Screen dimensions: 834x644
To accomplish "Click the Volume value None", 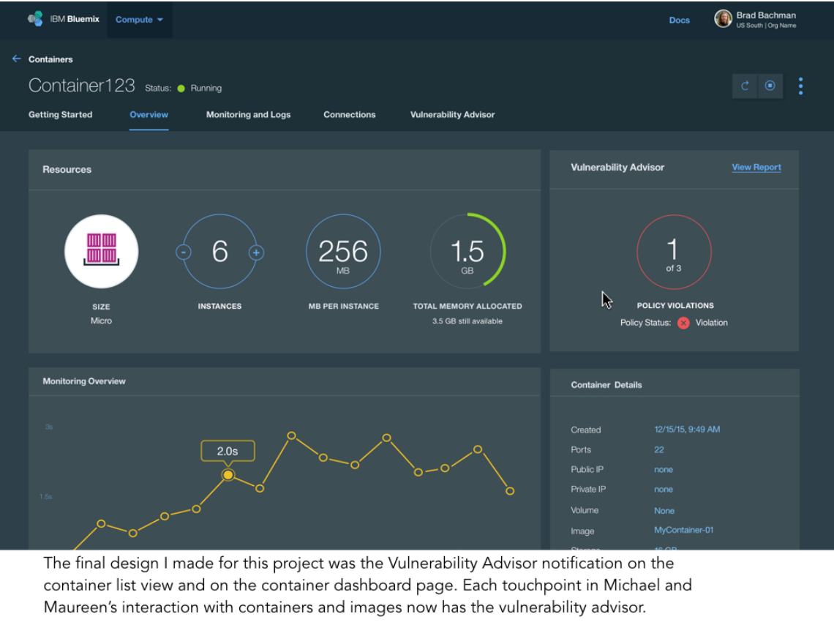I will [664, 510].
